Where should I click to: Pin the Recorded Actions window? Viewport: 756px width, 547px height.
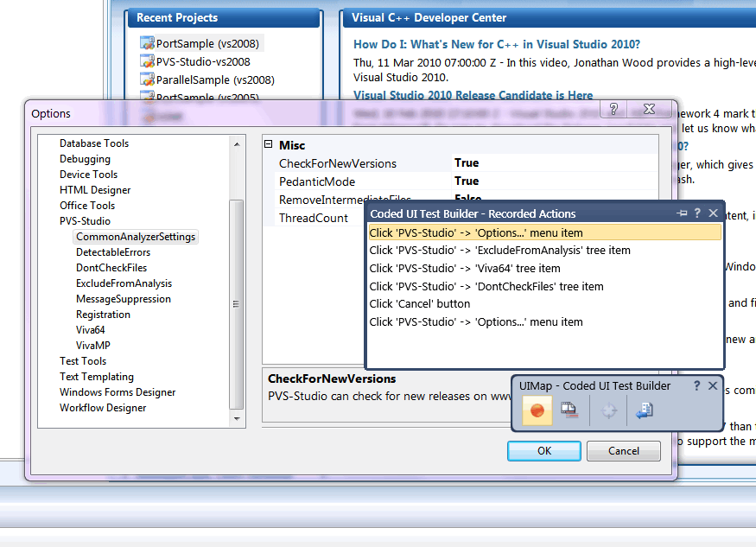(x=682, y=213)
